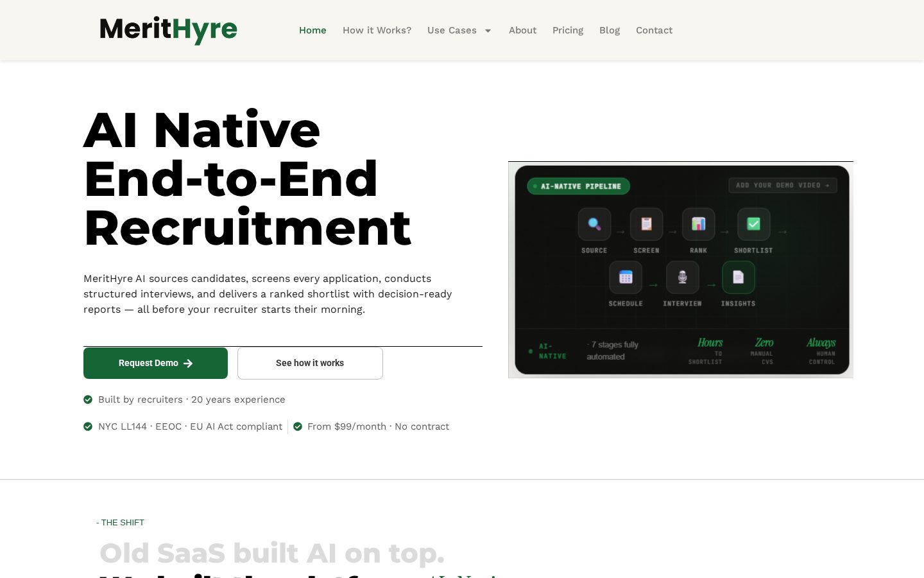Click the AI-NATIVE PIPELINE badge
Screen dimensions: 924x578
[x=578, y=186]
